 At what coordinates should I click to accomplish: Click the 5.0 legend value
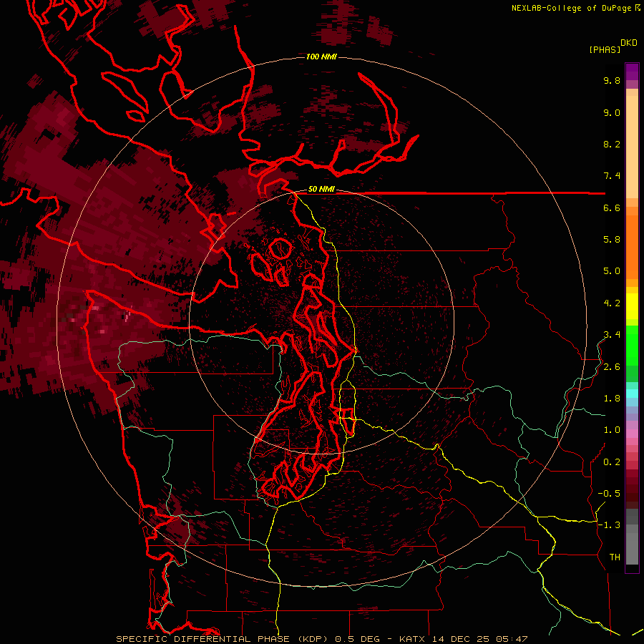pyautogui.click(x=612, y=271)
